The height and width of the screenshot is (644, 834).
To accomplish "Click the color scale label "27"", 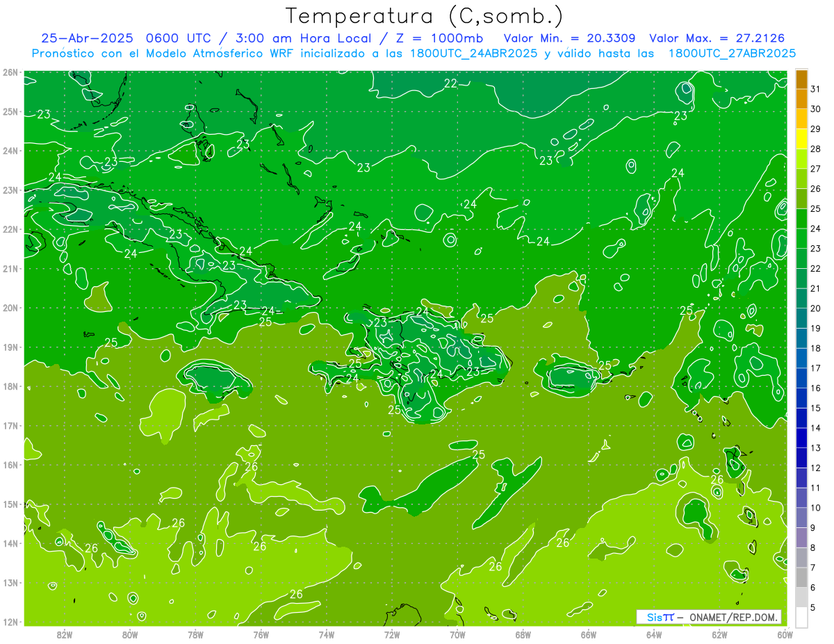I will tap(816, 169).
